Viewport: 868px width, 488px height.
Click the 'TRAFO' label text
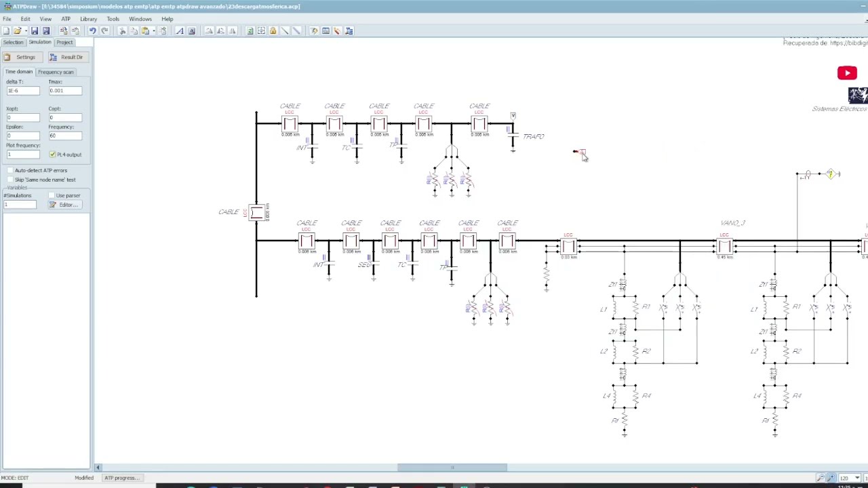534,136
